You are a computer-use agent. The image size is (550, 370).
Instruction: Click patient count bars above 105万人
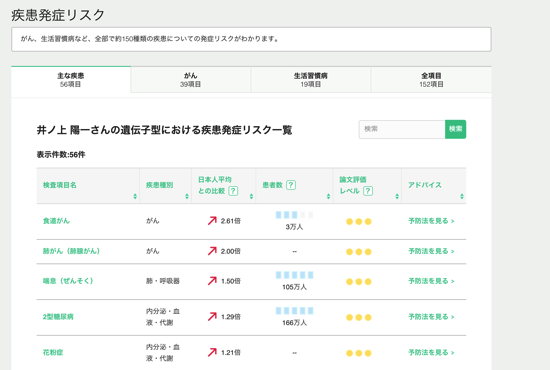294,275
